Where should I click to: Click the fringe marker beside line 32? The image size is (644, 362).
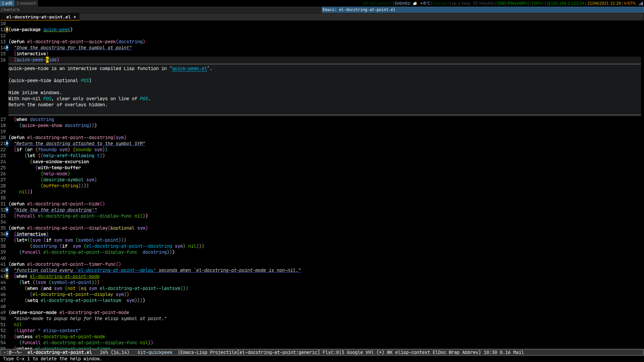(x=7, y=210)
